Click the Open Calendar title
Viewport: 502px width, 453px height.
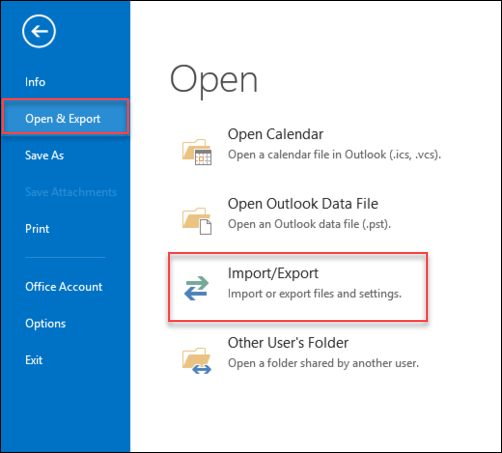[x=275, y=134]
